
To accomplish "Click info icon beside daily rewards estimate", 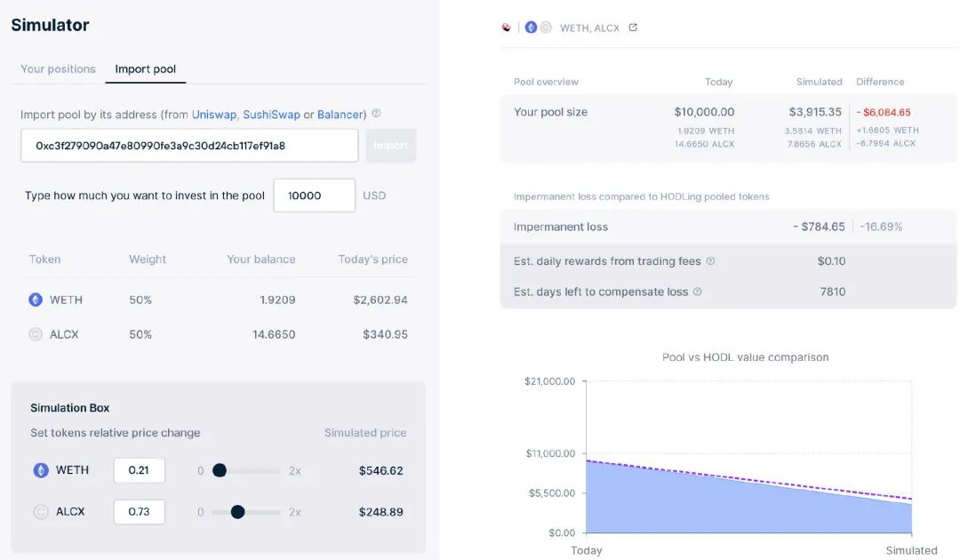I will (x=710, y=261).
